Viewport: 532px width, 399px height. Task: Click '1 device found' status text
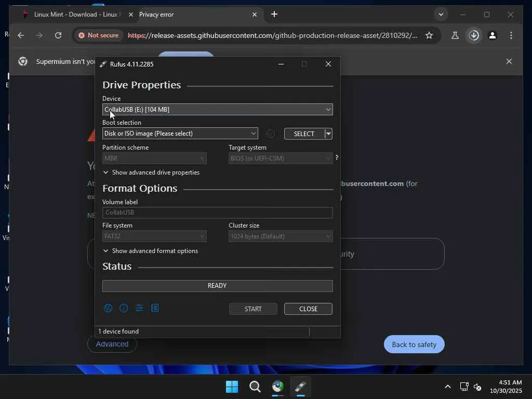tap(118, 331)
